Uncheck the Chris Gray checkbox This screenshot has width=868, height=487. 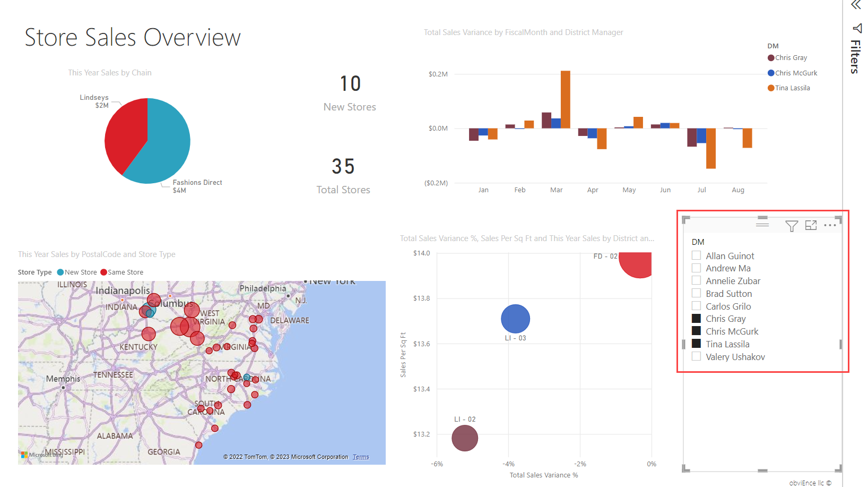click(697, 319)
